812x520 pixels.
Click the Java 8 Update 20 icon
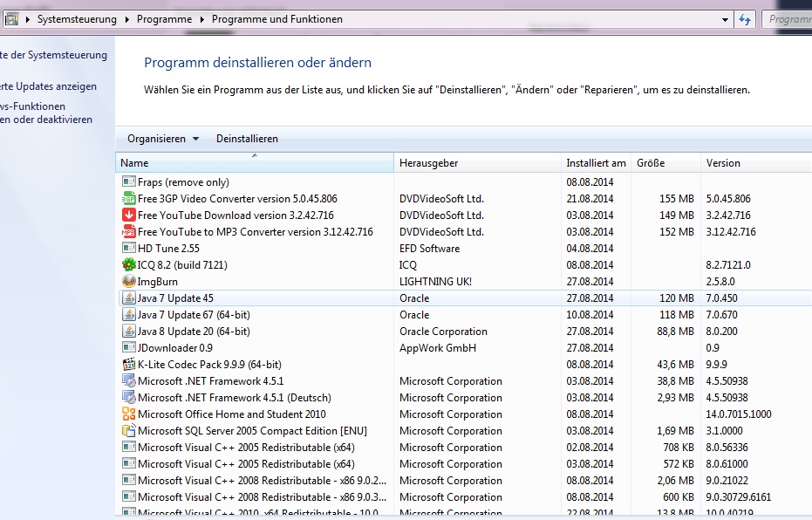(128, 331)
